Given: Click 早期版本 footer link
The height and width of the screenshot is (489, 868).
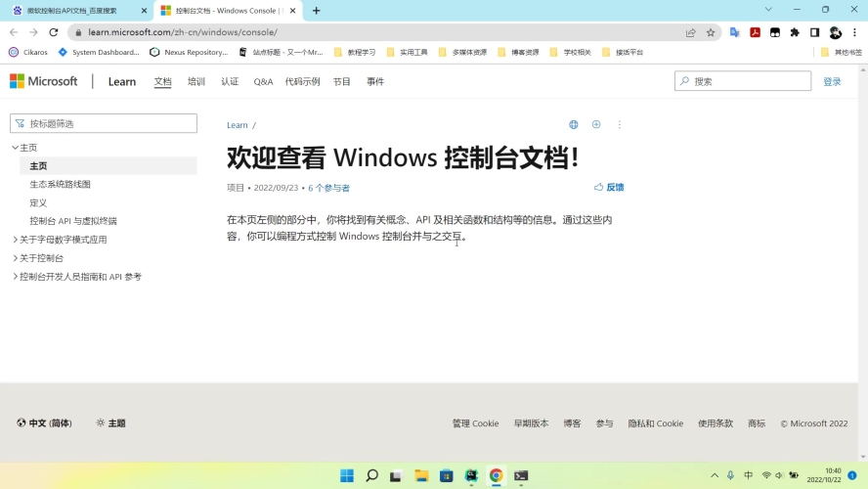Looking at the screenshot, I should click(x=531, y=423).
